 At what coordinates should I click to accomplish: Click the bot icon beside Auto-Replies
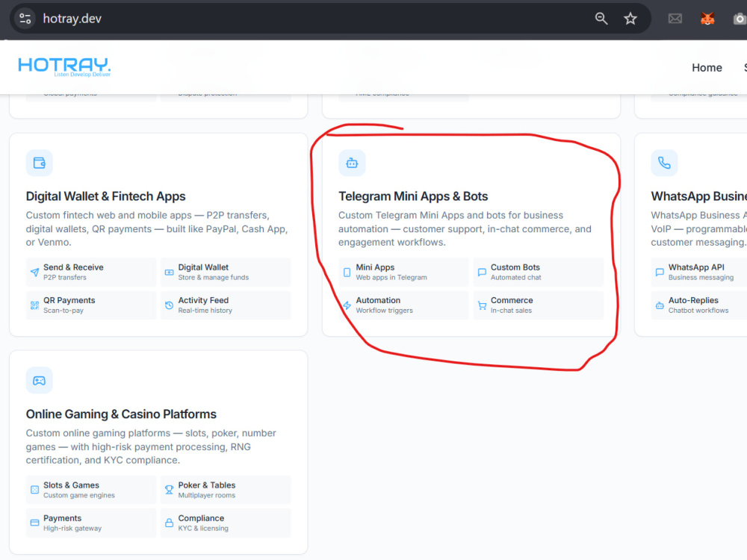click(x=660, y=305)
